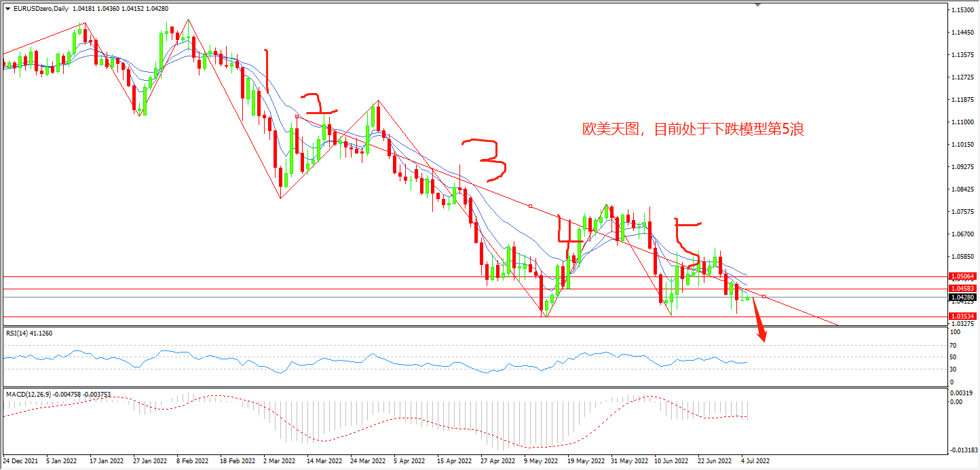Screen dimensions: 980x470
Task: Select the MACD(12,26,9) indicator label
Action: pos(58,393)
